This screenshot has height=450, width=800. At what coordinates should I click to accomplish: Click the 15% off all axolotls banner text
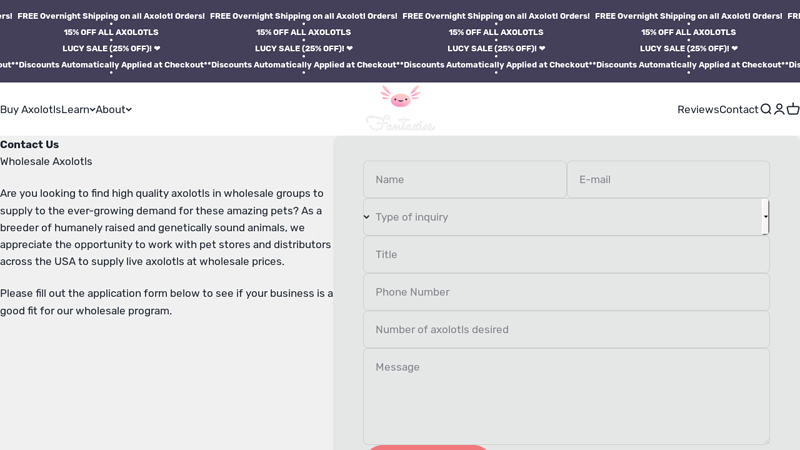pyautogui.click(x=303, y=32)
